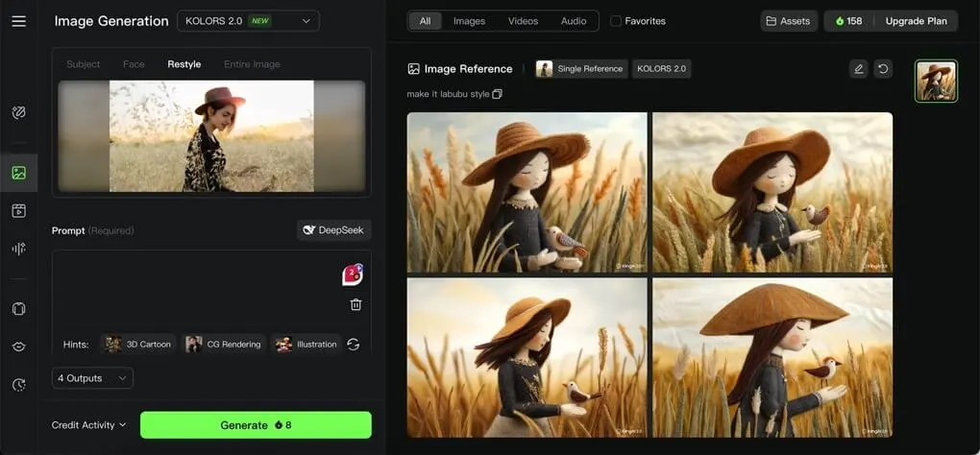Screen dimensions: 980x455
Task: Select the Restyle reference tab
Action: [184, 64]
